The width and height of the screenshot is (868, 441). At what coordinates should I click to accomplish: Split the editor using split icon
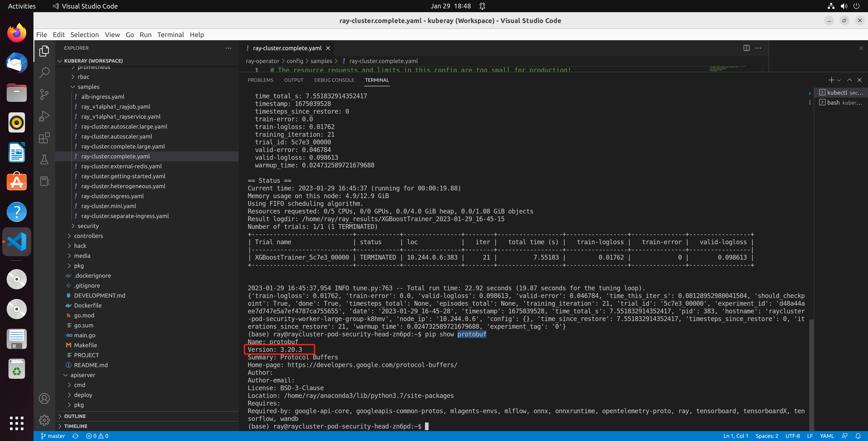[x=746, y=48]
